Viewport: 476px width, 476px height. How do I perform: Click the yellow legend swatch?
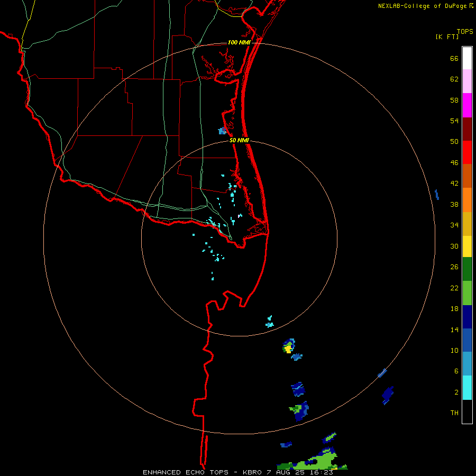467,246
